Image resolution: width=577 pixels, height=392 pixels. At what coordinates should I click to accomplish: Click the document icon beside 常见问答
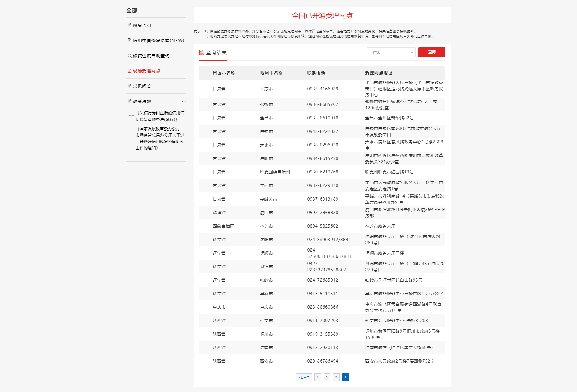click(x=129, y=86)
